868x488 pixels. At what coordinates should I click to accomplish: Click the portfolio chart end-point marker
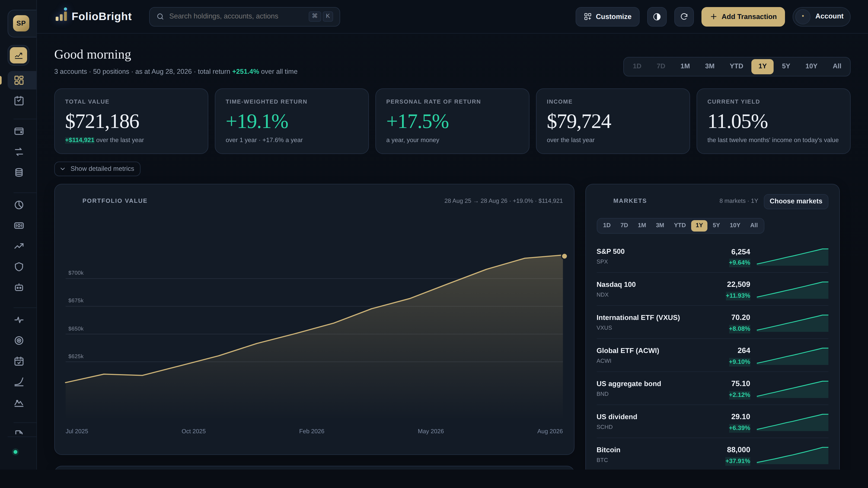[x=564, y=256]
